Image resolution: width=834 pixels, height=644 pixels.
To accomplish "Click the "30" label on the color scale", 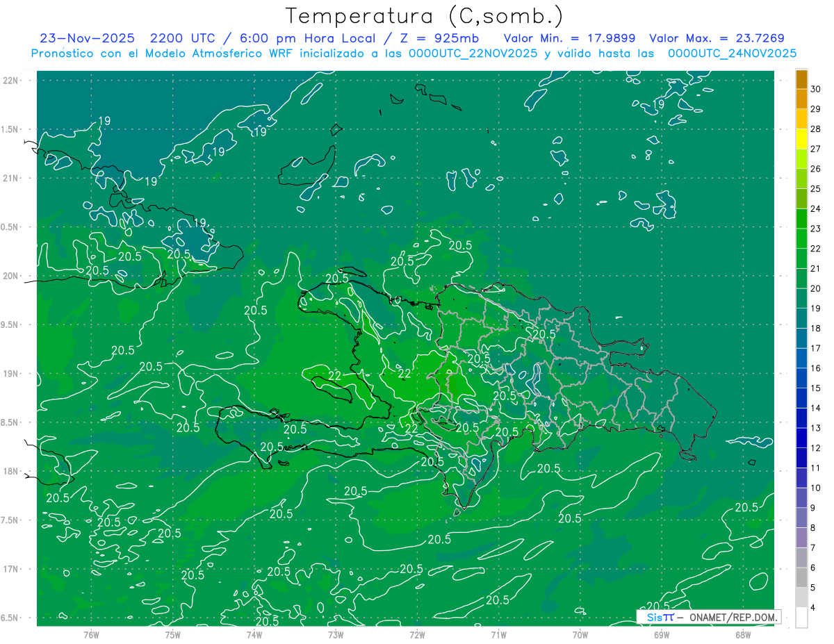I will tap(816, 89).
